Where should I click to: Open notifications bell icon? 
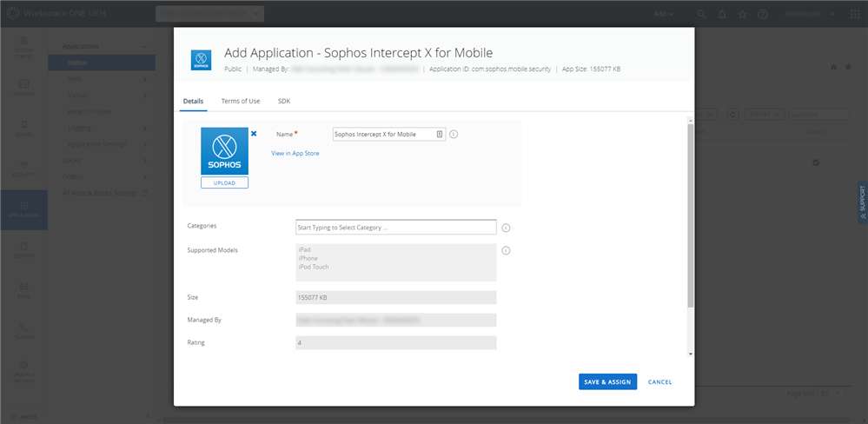point(722,14)
